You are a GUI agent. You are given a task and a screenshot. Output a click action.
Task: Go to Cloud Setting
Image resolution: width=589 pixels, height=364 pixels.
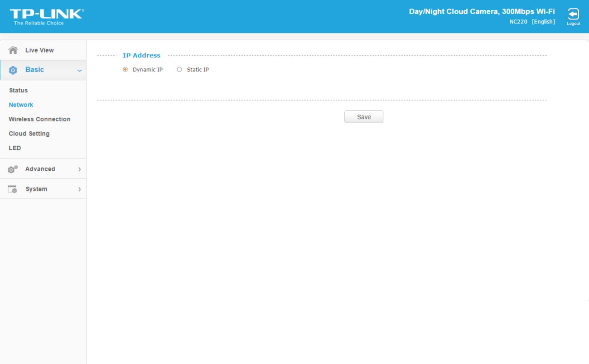29,134
